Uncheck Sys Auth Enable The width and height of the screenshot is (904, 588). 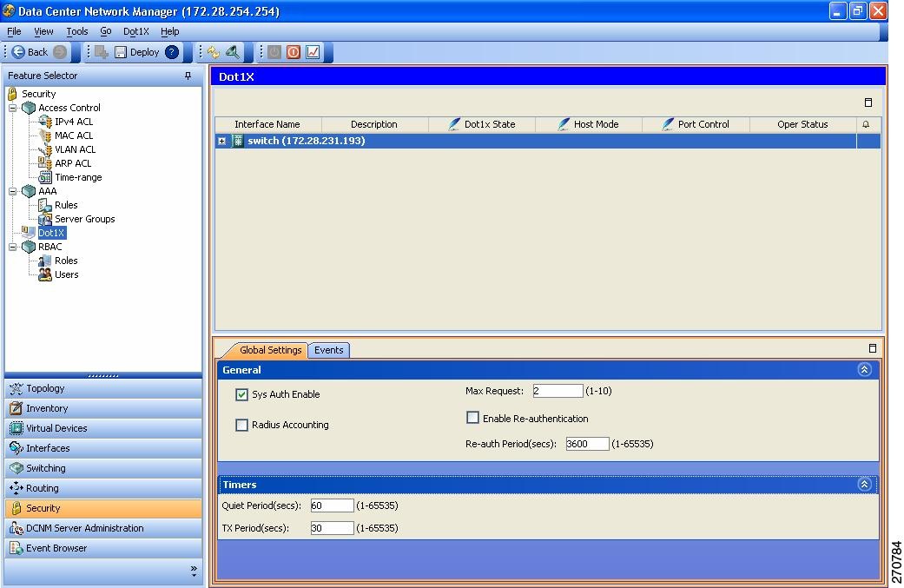[241, 394]
